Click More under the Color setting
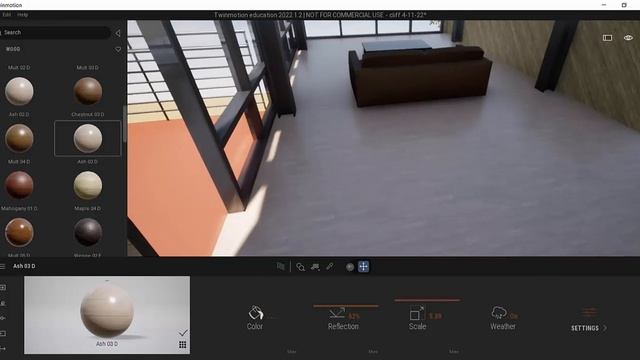Image resolution: width=640 pixels, height=360 pixels. pyautogui.click(x=291, y=351)
